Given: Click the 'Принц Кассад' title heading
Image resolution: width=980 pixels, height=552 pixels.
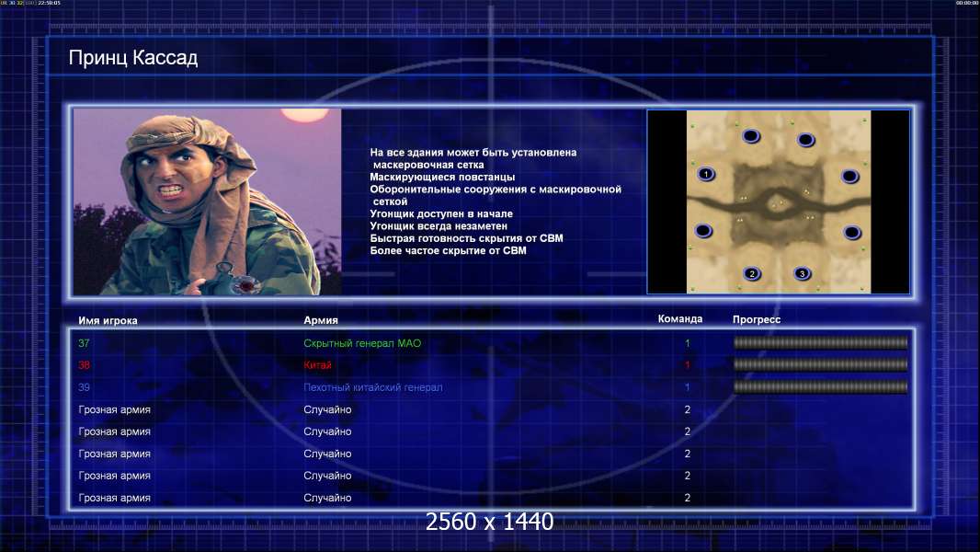Looking at the screenshot, I should [133, 58].
